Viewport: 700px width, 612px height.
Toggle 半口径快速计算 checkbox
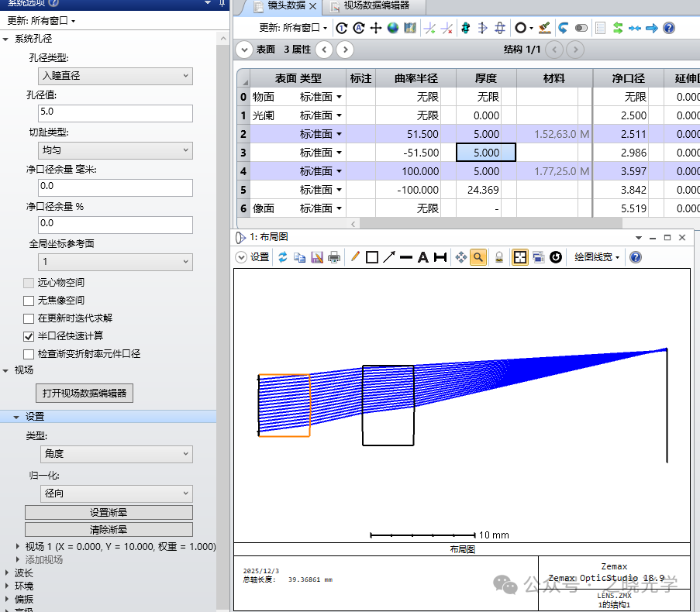[x=29, y=336]
